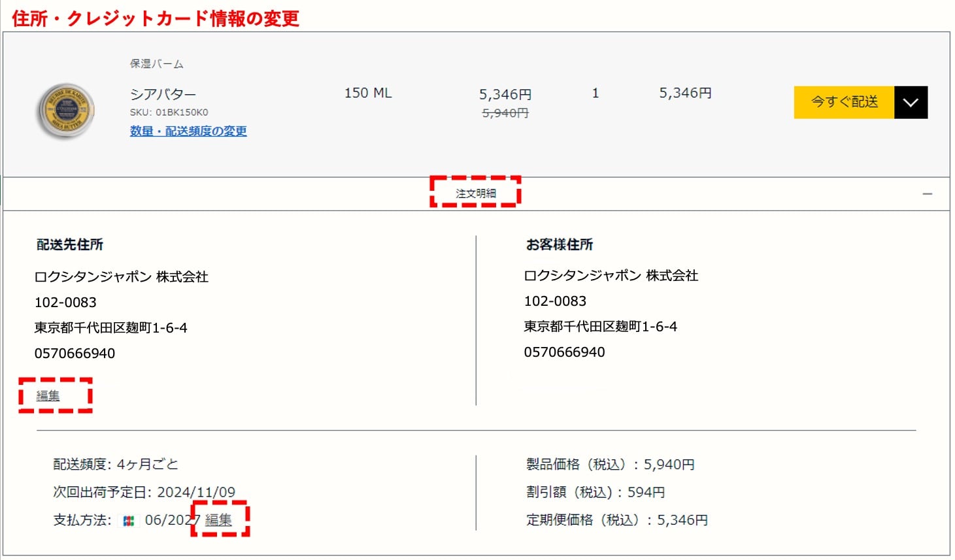The height and width of the screenshot is (560, 955).
Task: Click 編集 next to the 支払方法 card
Action: (218, 519)
